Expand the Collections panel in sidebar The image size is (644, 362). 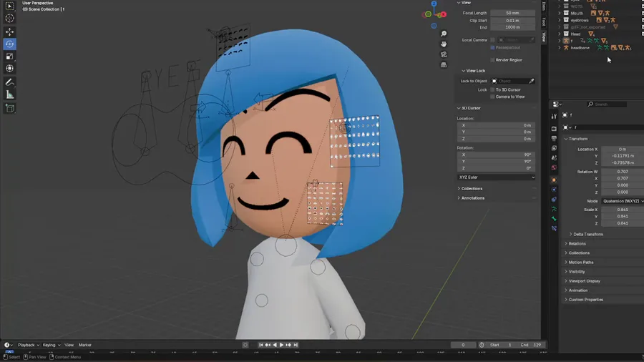point(470,189)
